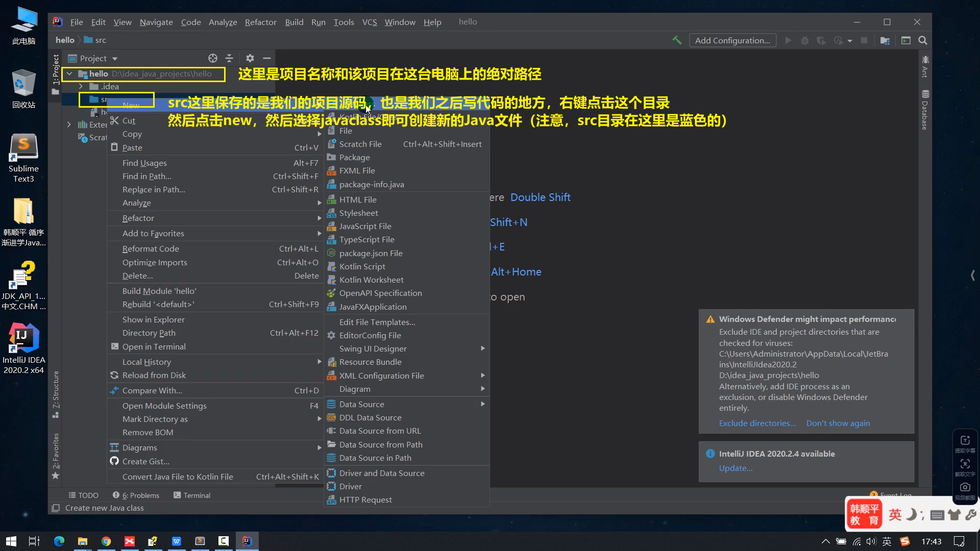The height and width of the screenshot is (551, 980).
Task: Open the Project view dropdown
Action: [x=114, y=59]
